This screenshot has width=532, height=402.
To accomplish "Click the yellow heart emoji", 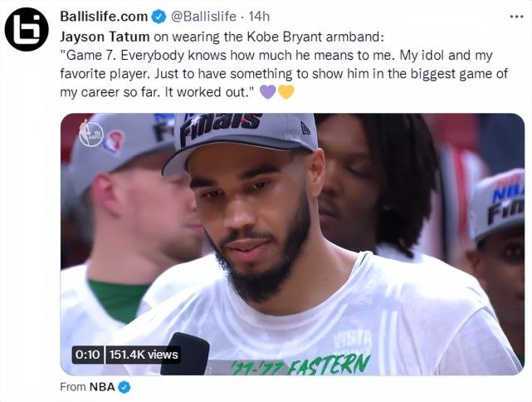I will pyautogui.click(x=286, y=91).
